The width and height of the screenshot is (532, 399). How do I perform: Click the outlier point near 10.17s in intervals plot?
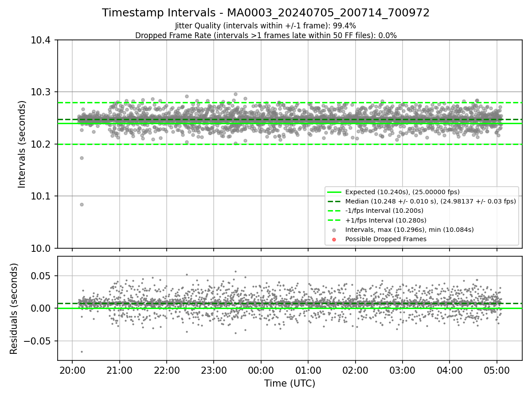tap(82, 158)
